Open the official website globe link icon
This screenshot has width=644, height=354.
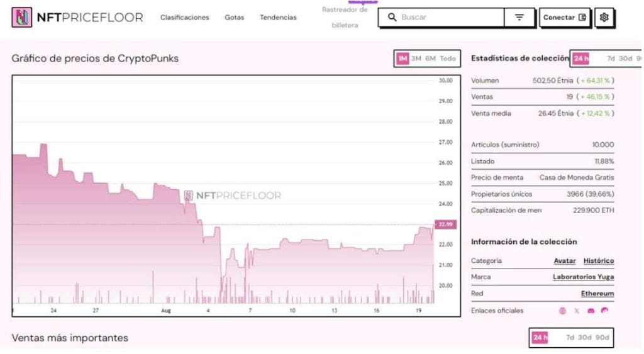point(562,311)
